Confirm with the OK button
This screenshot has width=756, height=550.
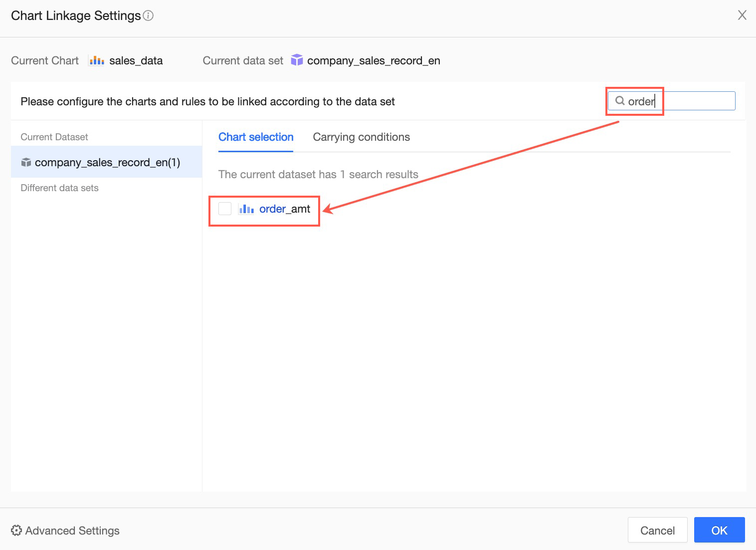[719, 530]
